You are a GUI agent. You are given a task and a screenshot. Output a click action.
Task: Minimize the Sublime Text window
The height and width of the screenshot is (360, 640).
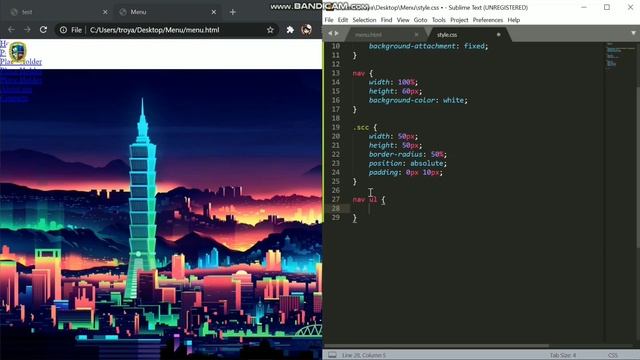[584, 7]
